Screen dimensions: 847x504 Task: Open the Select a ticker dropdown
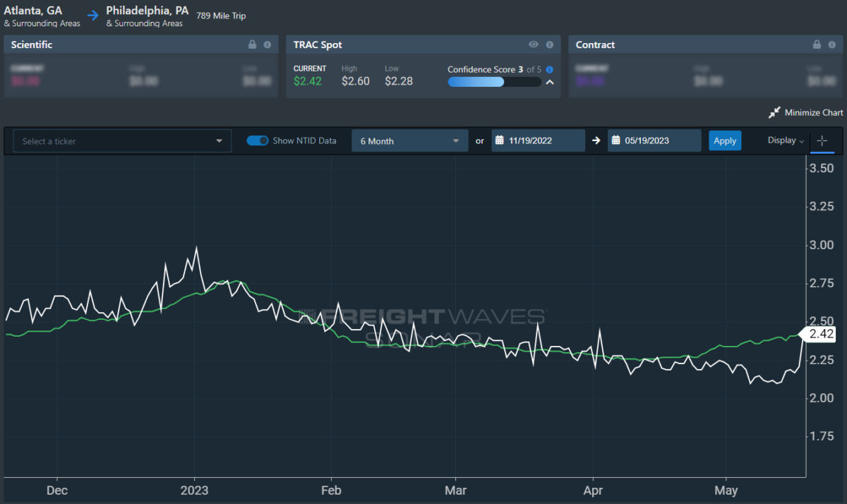coord(123,140)
